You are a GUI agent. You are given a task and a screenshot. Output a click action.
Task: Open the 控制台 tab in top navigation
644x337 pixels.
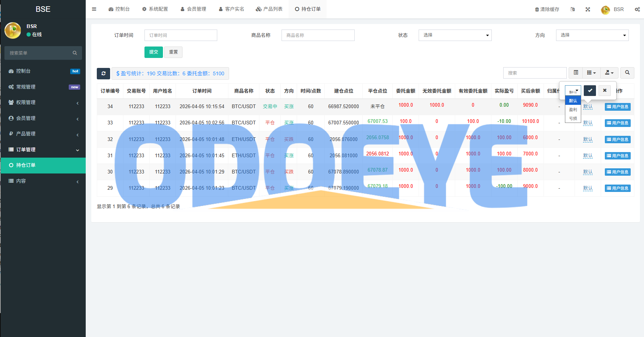[x=119, y=9]
